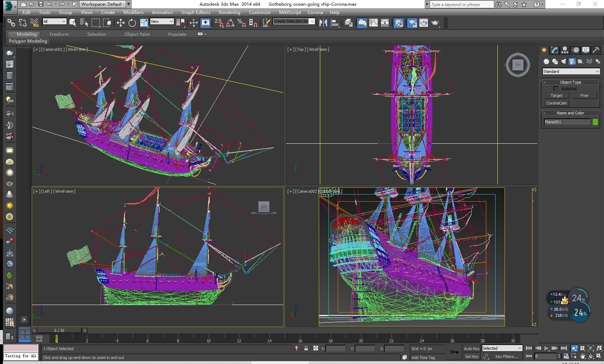Open the Rendering menu

pyautogui.click(x=229, y=12)
